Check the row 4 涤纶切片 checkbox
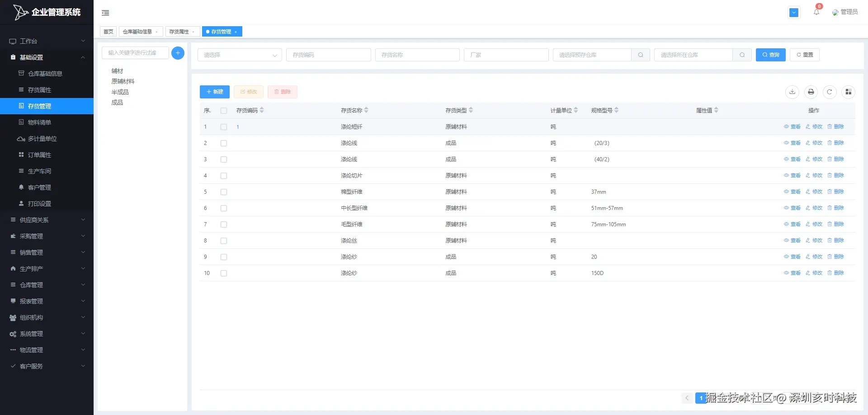This screenshot has width=868, height=415. (x=224, y=176)
